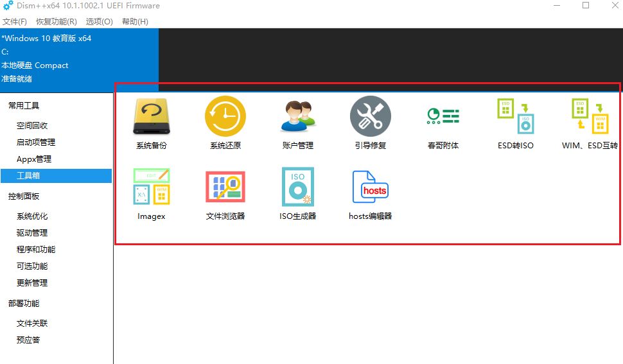Image resolution: width=623 pixels, height=364 pixels.
Task: Open the hosts编辑器 hosts editor
Action: click(371, 194)
